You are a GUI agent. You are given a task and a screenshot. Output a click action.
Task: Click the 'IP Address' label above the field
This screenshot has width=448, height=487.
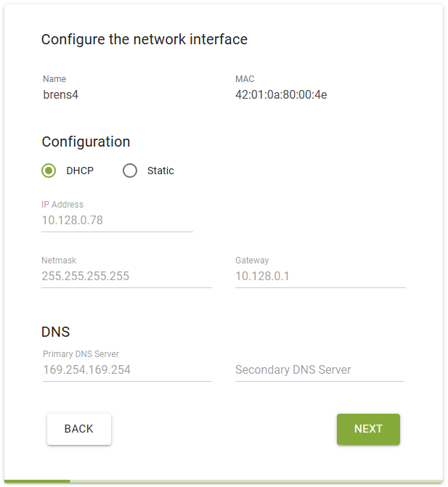click(x=62, y=205)
